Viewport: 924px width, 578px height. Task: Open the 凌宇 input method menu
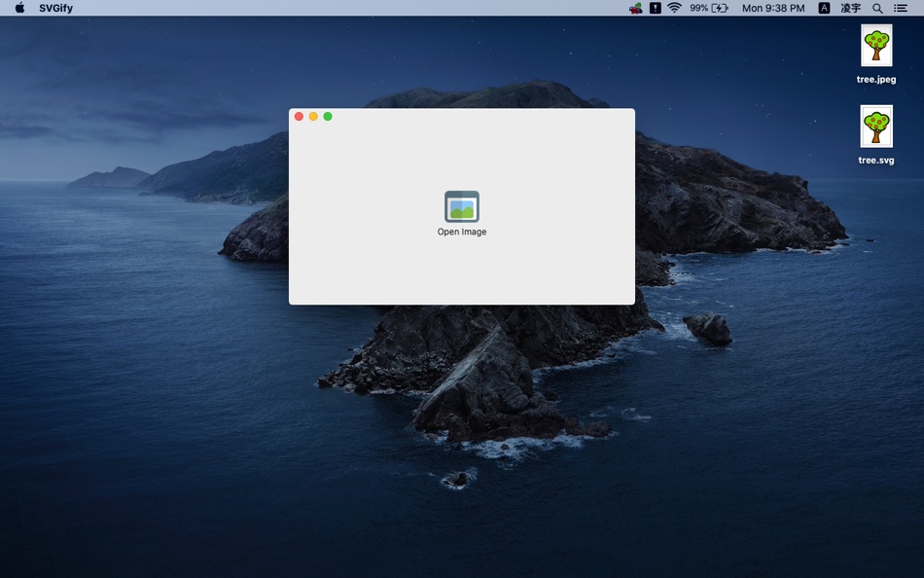851,8
